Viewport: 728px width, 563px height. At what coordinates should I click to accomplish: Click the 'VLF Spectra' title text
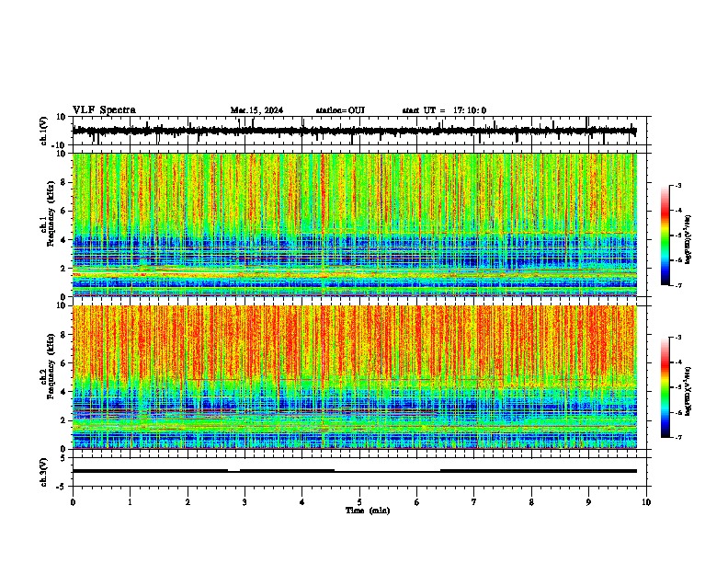coord(104,109)
